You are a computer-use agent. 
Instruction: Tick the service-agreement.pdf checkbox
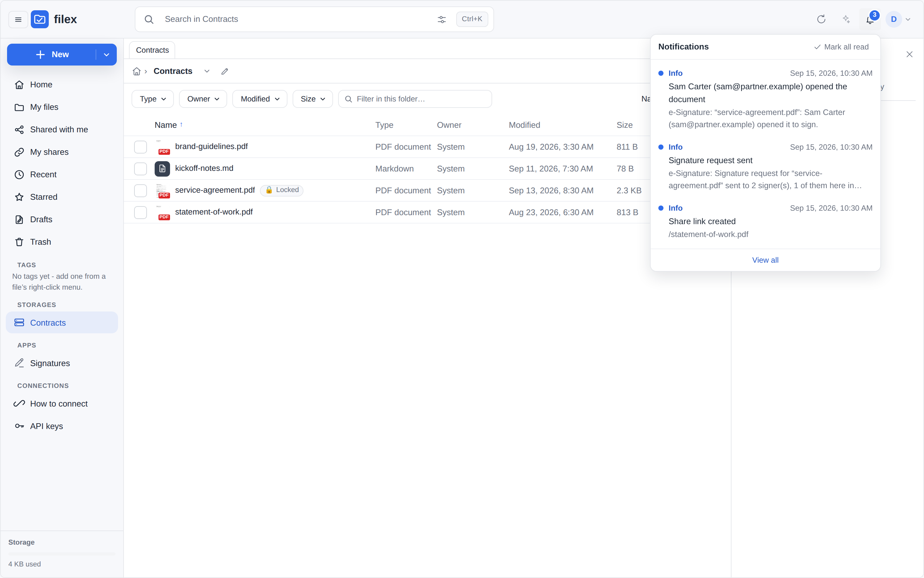pos(141,190)
